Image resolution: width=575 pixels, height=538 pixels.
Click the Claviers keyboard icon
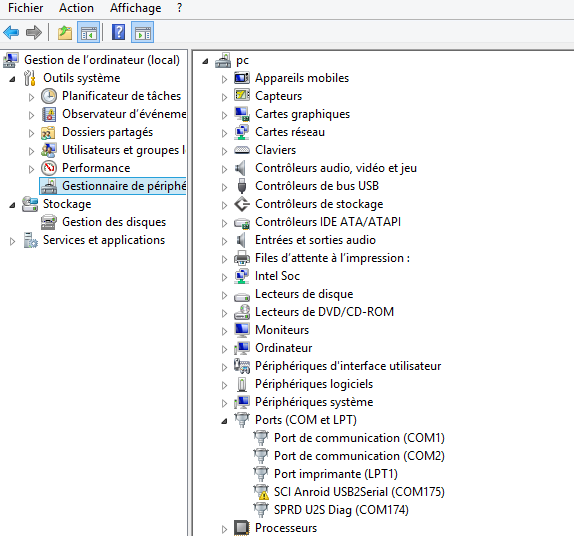pos(242,150)
